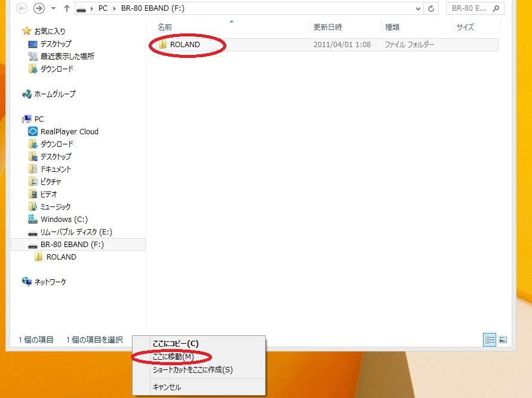Select PC in the navigation pane
532x398 pixels.
pos(39,119)
